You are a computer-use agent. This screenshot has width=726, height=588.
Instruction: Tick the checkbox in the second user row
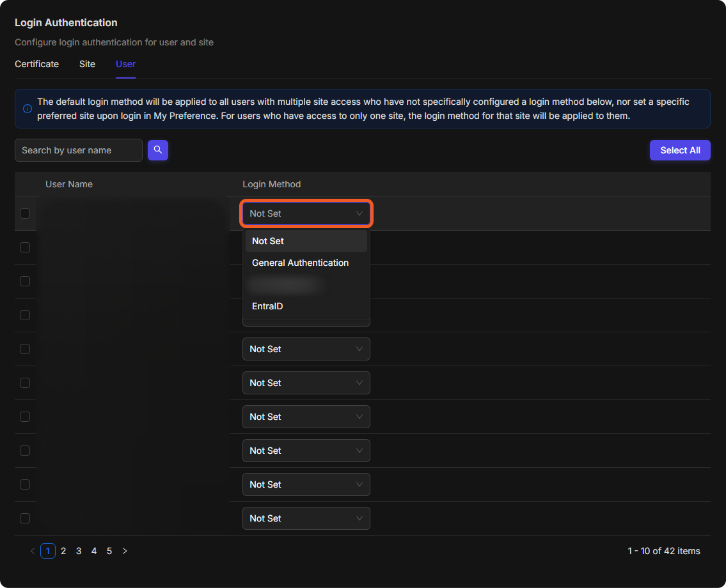tap(25, 247)
